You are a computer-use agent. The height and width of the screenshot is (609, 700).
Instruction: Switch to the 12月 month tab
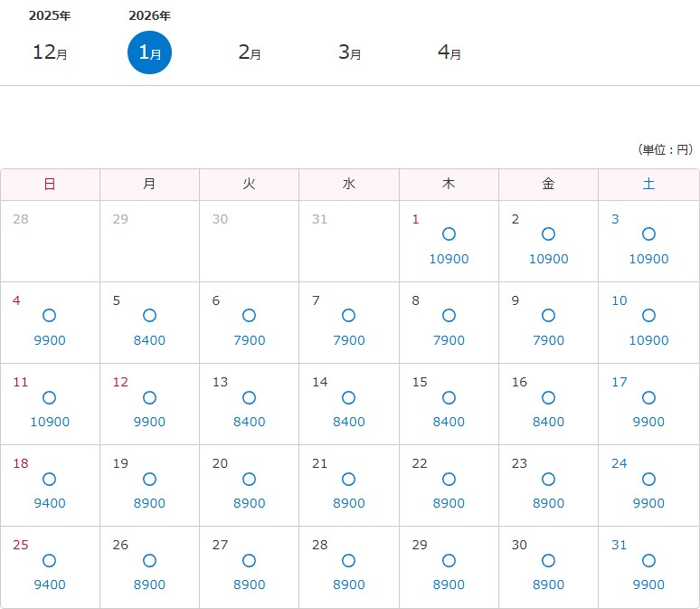[50, 52]
